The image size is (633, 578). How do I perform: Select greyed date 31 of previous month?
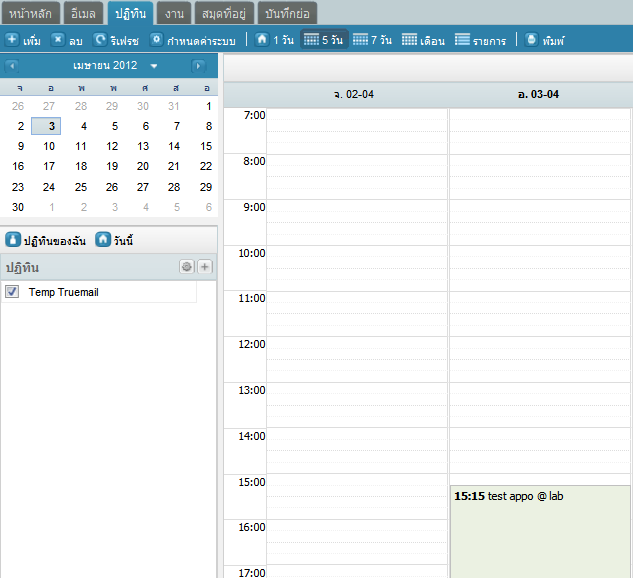[174, 106]
